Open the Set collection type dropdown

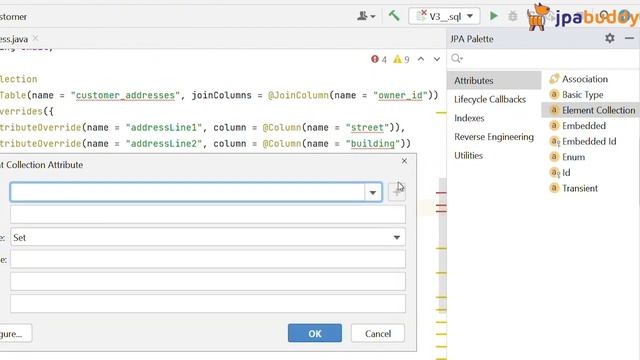coord(396,238)
